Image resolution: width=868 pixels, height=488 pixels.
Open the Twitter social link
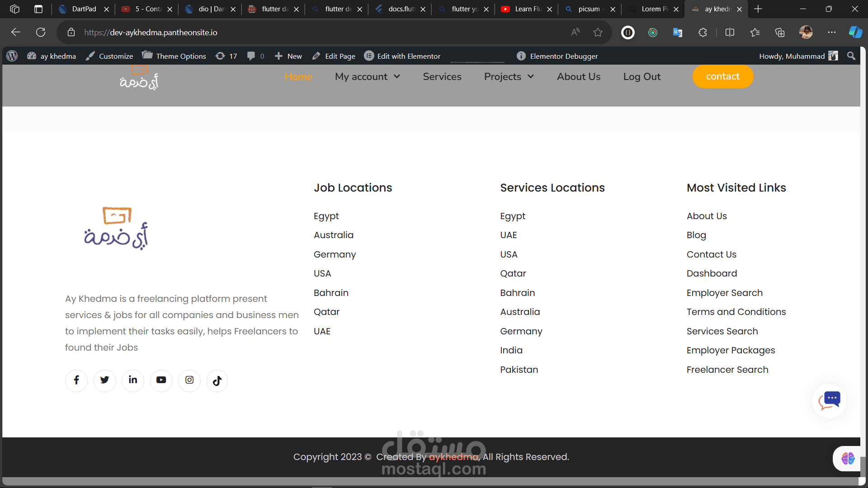tap(104, 380)
